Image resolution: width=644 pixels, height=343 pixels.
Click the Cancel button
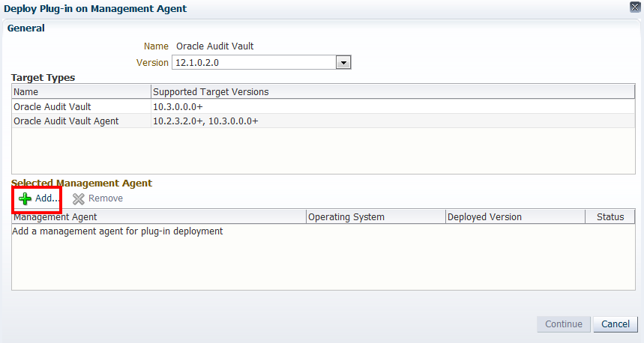click(616, 324)
